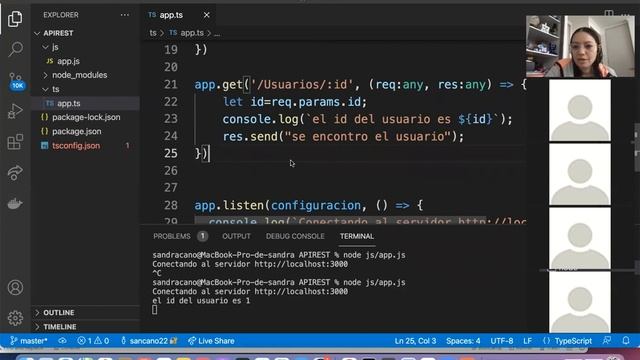The image size is (640, 360).
Task: Click the feedback icon in status bar
Action: (x=607, y=340)
